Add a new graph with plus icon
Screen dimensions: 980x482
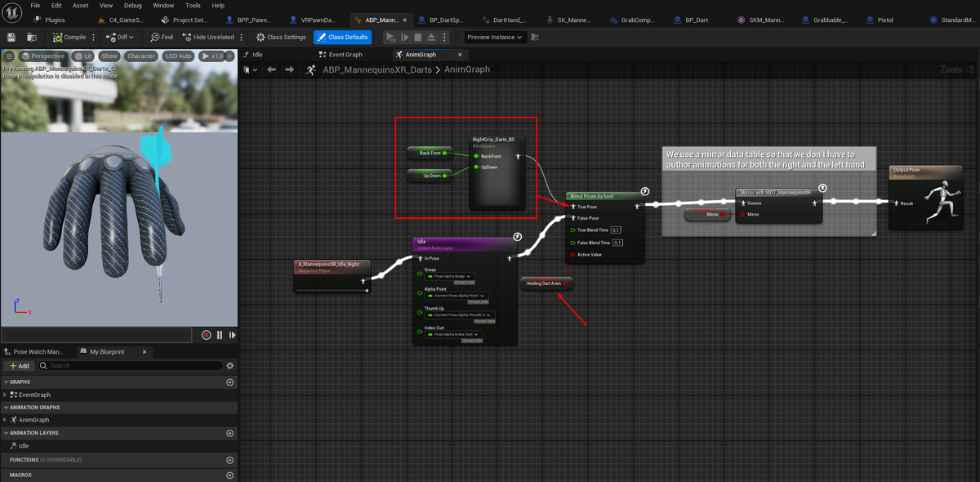(x=229, y=382)
